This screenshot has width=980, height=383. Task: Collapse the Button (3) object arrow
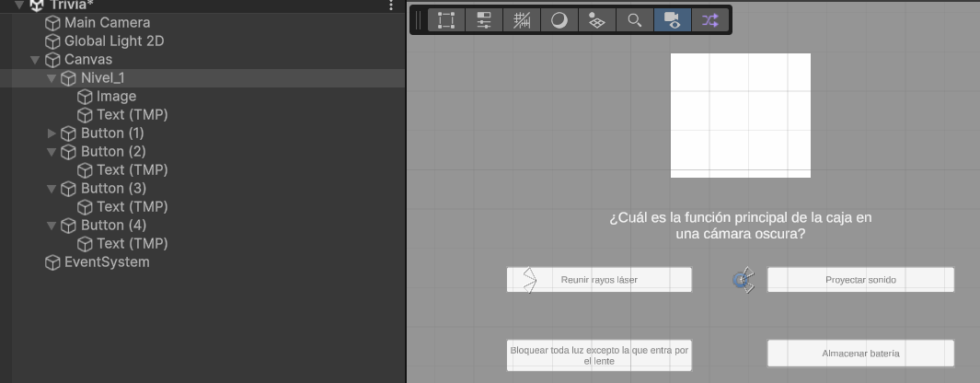click(x=52, y=189)
